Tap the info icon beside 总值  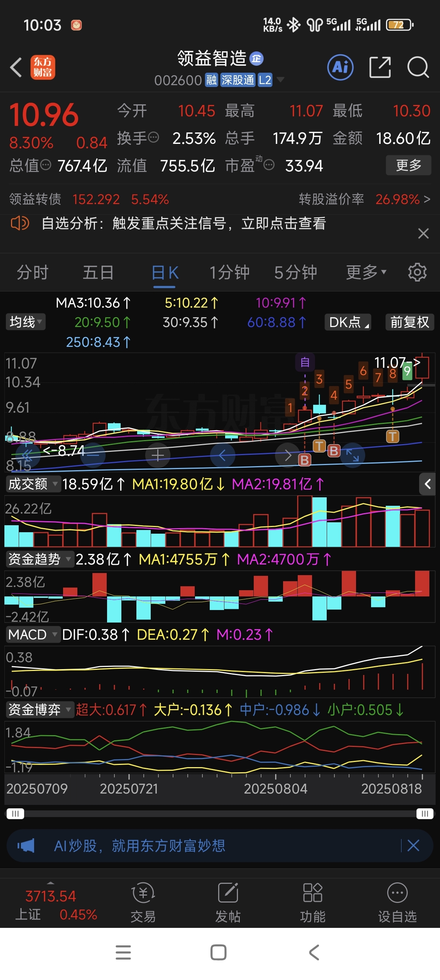[x=45, y=165]
